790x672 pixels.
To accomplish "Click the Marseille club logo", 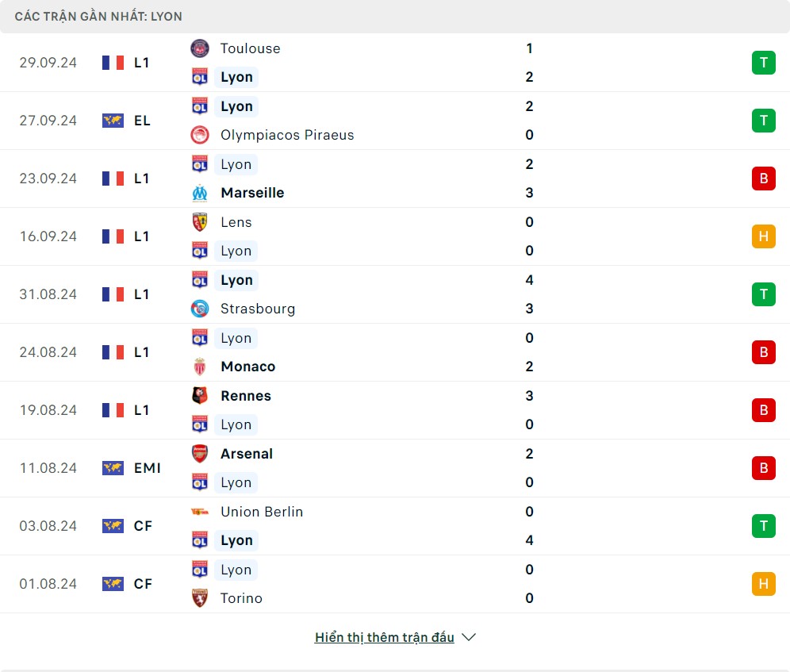I will [x=200, y=193].
